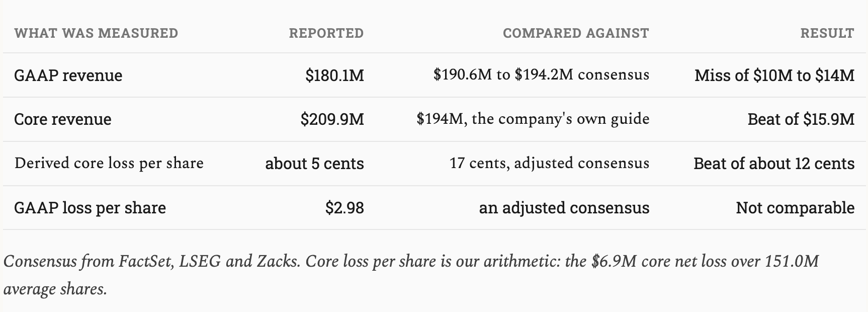Click the $2.98 reported value
The width and height of the screenshot is (868, 312).
tap(344, 208)
